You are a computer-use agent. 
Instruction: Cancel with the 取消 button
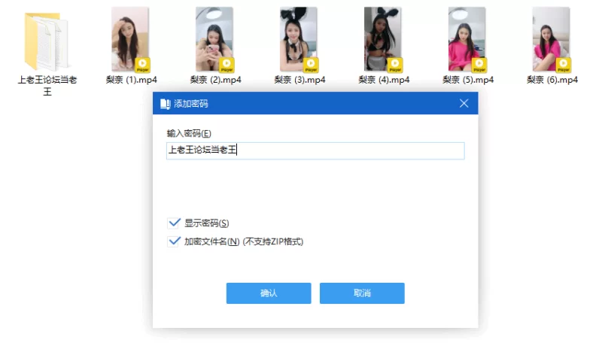pos(362,293)
